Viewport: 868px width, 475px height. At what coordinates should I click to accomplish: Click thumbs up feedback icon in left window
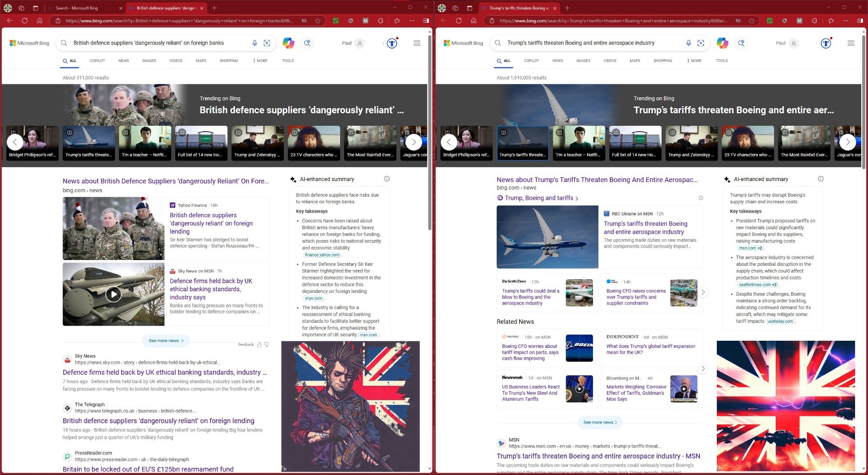(259, 344)
